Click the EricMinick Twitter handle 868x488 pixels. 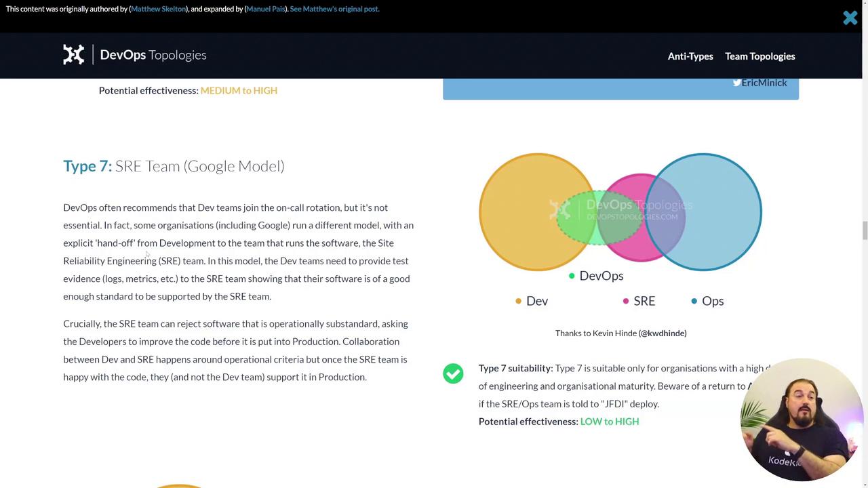point(764,83)
